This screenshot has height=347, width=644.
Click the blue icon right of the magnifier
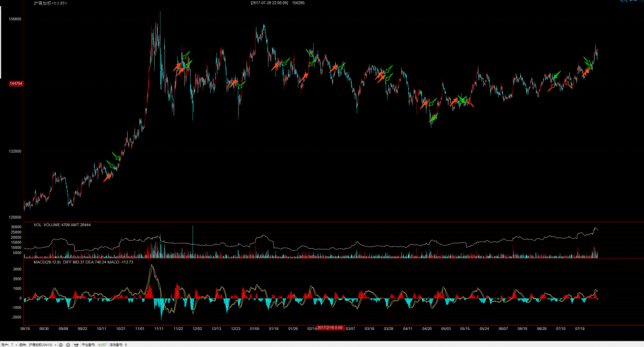point(633,1)
